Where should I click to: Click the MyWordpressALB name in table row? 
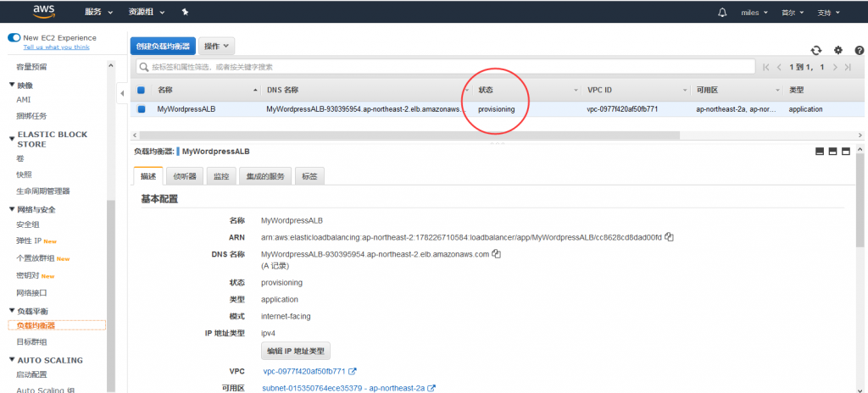pos(186,109)
